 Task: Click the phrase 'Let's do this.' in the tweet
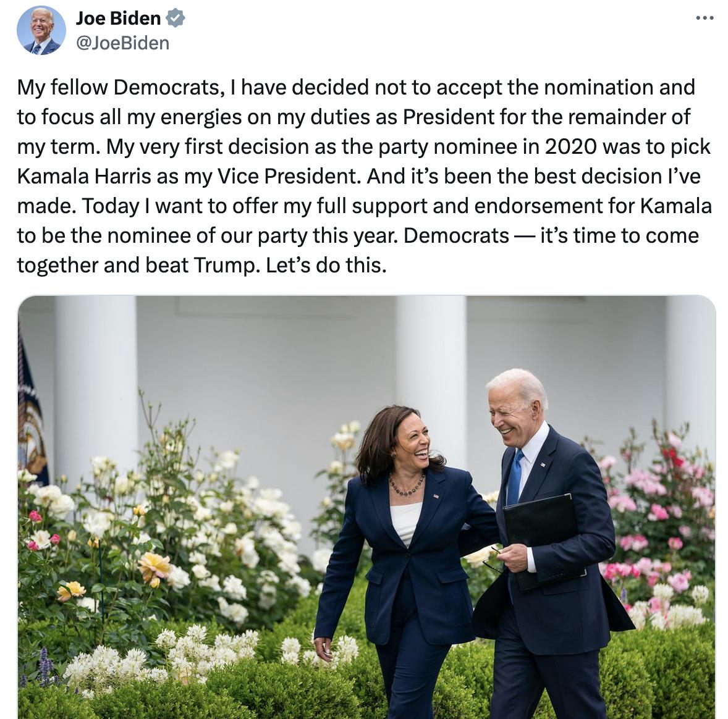(x=326, y=266)
